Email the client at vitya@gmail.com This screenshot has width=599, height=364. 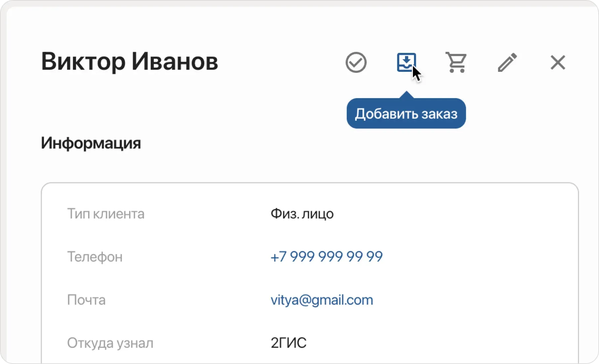pyautogui.click(x=322, y=300)
